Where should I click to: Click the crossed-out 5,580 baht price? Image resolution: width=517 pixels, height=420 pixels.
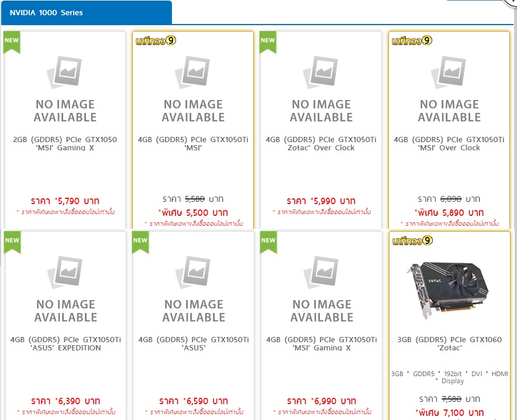click(193, 199)
